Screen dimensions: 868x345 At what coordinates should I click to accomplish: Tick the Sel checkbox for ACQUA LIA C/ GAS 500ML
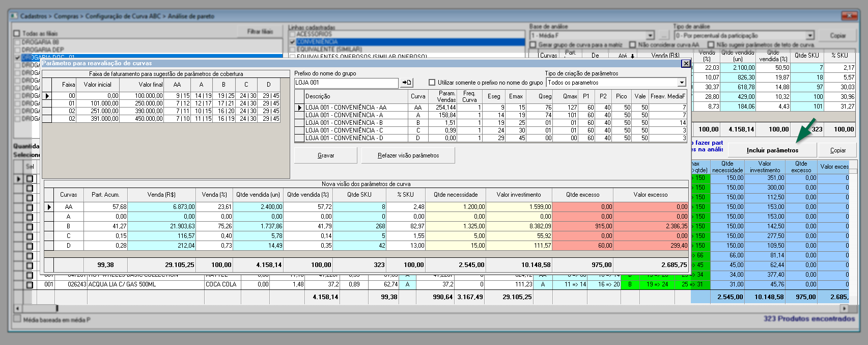click(x=30, y=284)
